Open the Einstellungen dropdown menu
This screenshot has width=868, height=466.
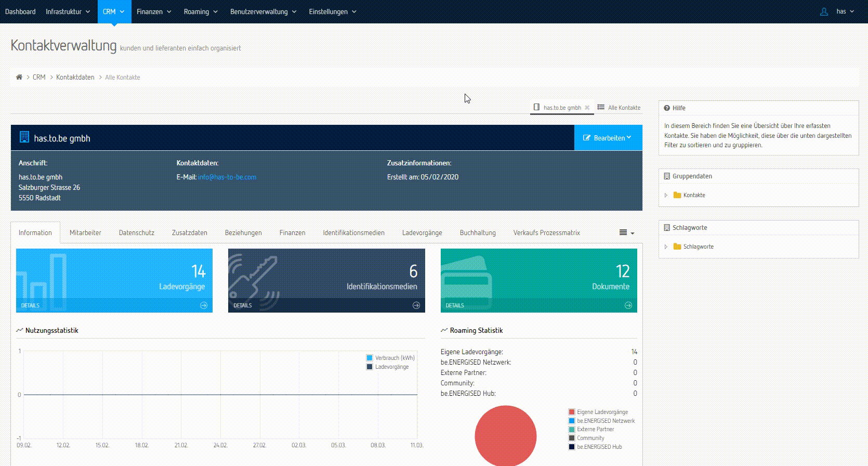pos(332,11)
